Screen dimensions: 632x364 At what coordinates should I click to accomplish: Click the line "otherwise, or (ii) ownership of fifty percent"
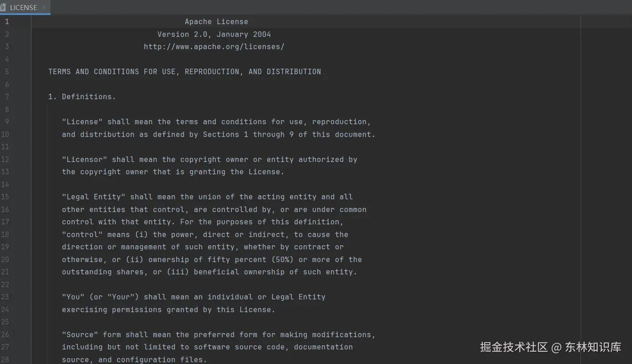pyautogui.click(x=212, y=259)
